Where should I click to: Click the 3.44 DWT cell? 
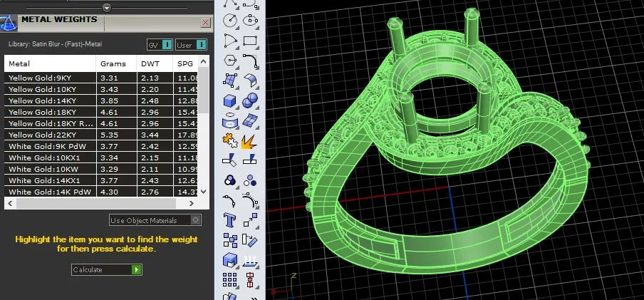155,135
